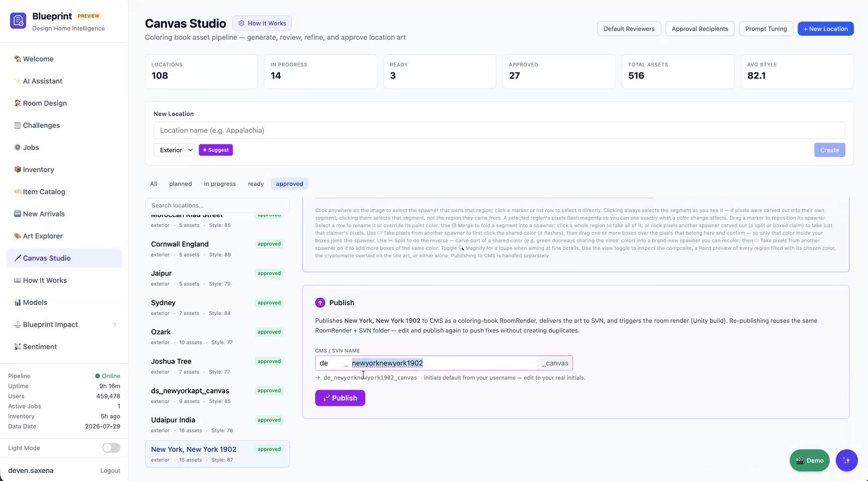This screenshot has width=868, height=481.
Task: Select the approved filter tab
Action: coord(290,184)
